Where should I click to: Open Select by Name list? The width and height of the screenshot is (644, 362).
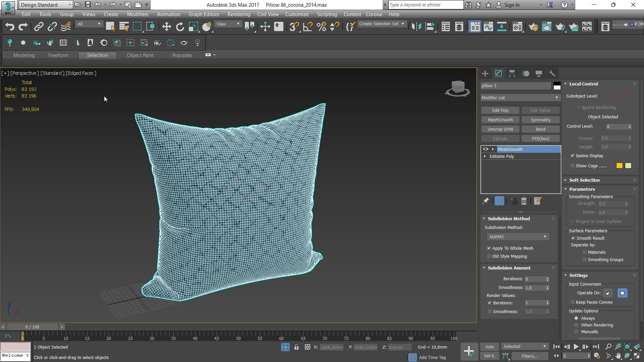(x=124, y=27)
